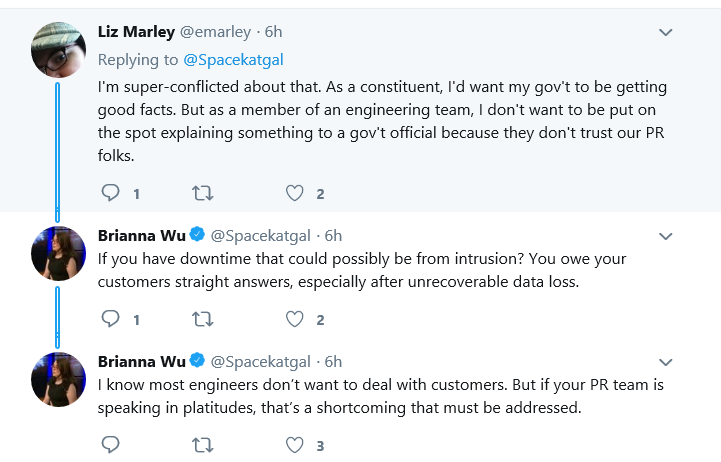
Task: Click Brianna Wu's name on the last tweet
Action: pyautogui.click(x=142, y=362)
